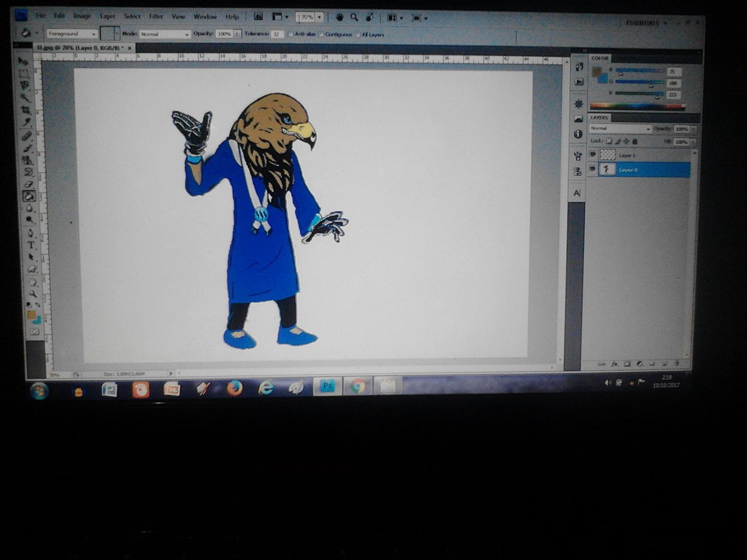This screenshot has height=560, width=747.
Task: Switch to the Color panel tab
Action: pos(599,58)
